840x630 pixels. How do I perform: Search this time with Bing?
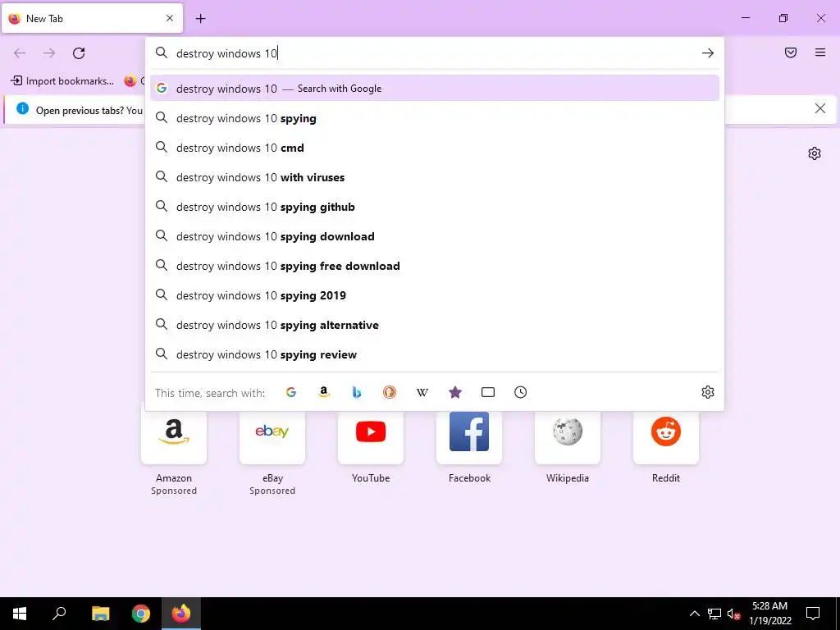pyautogui.click(x=357, y=392)
